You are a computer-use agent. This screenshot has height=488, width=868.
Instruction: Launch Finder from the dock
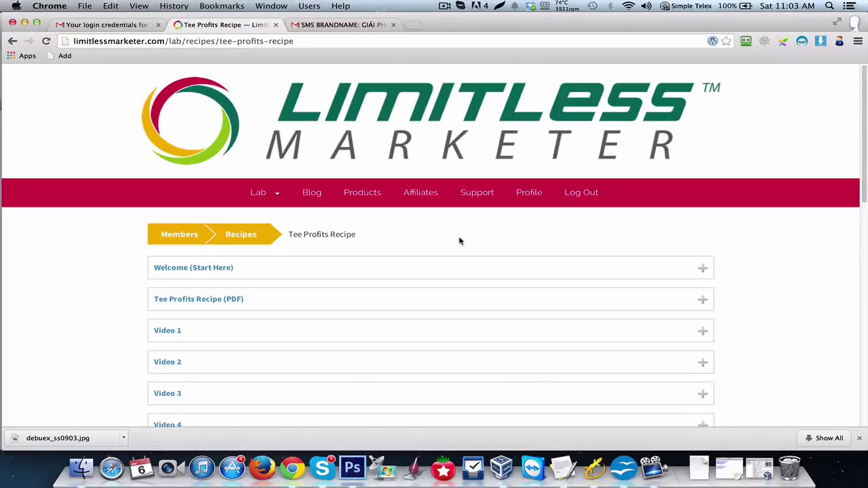pyautogui.click(x=81, y=468)
